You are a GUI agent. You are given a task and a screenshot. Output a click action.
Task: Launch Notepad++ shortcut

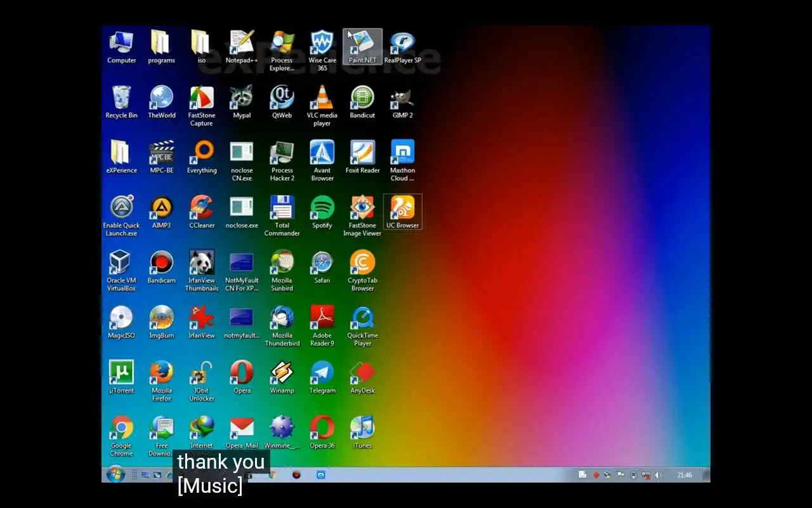242,47
